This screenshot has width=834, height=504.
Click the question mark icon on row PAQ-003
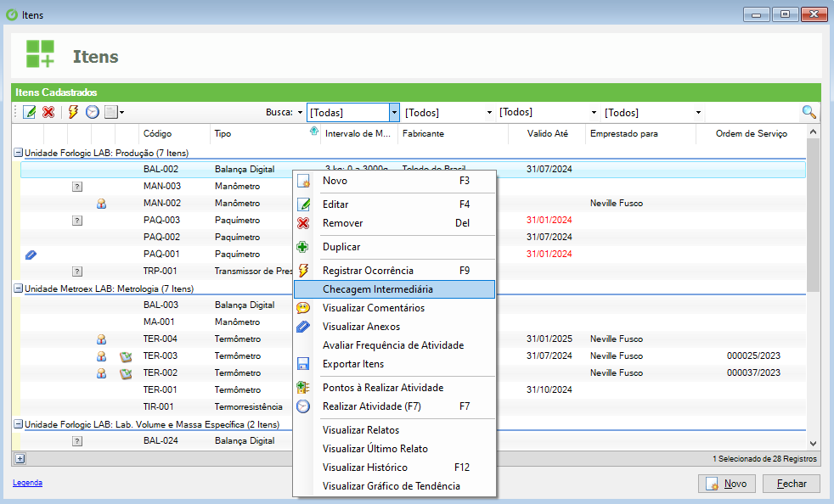77,221
